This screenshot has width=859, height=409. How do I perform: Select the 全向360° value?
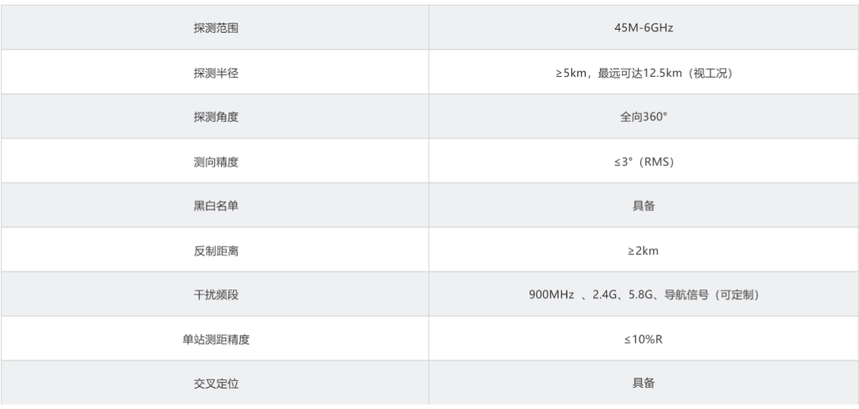coord(643,117)
